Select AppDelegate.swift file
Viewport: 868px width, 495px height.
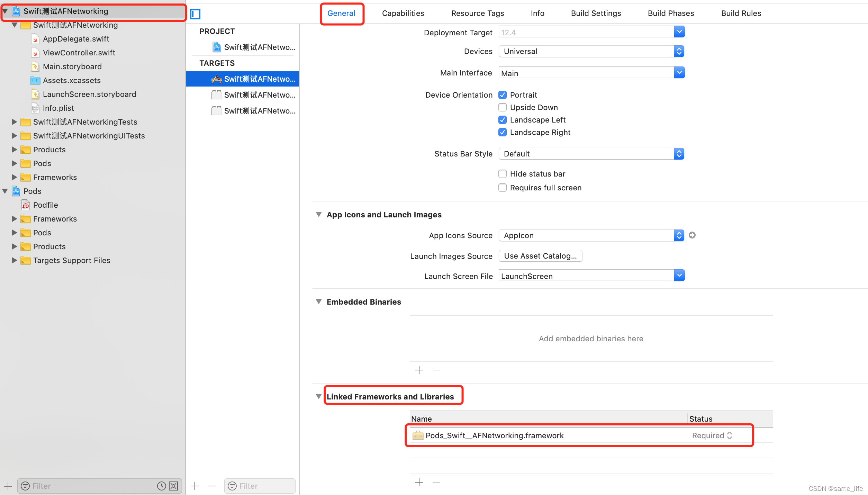(76, 39)
